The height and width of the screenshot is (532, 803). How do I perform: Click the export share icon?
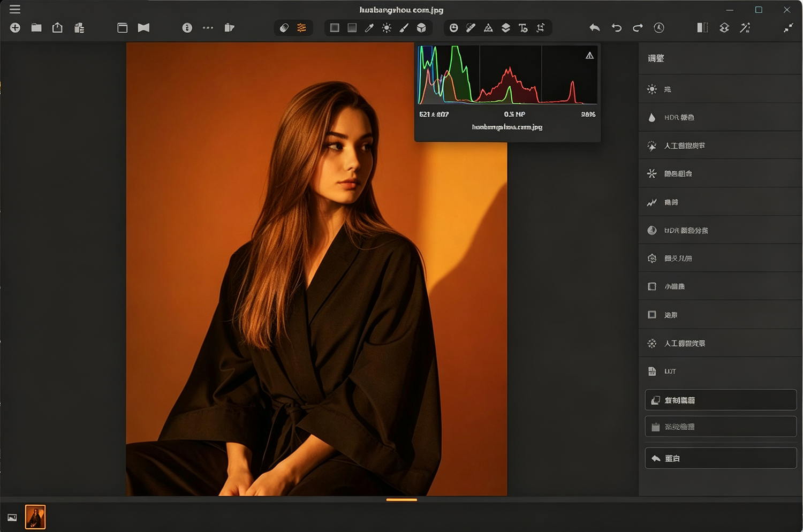click(x=57, y=27)
